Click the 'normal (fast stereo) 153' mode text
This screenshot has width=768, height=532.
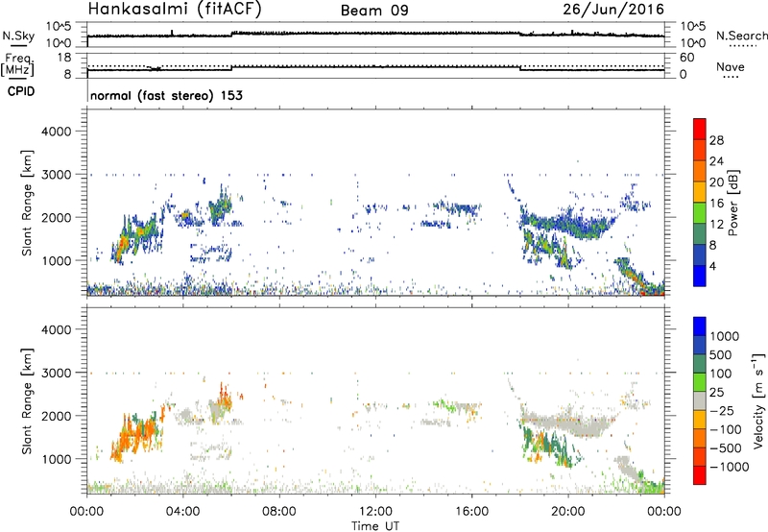166,95
